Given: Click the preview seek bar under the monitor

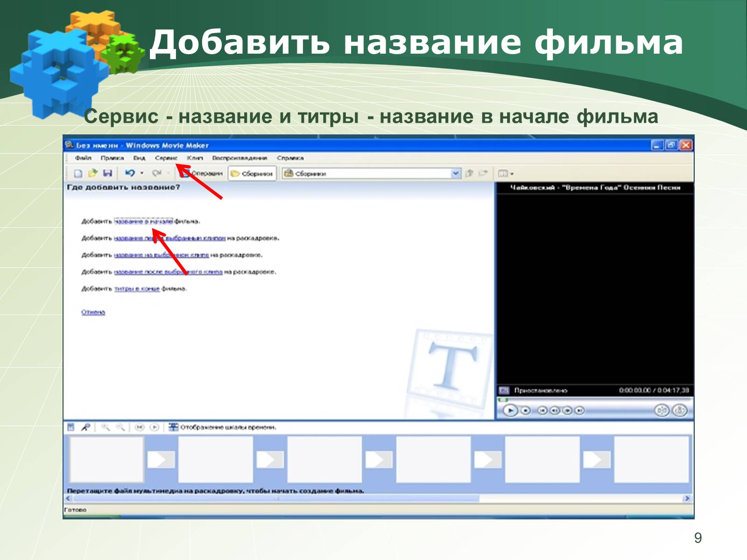Looking at the screenshot, I should tap(595, 400).
